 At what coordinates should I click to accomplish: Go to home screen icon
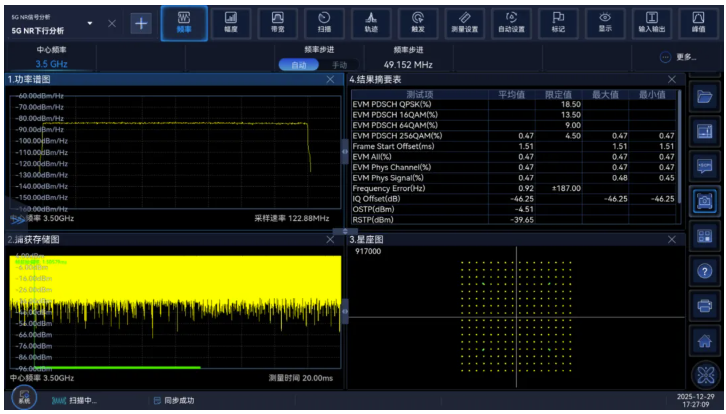(x=704, y=341)
